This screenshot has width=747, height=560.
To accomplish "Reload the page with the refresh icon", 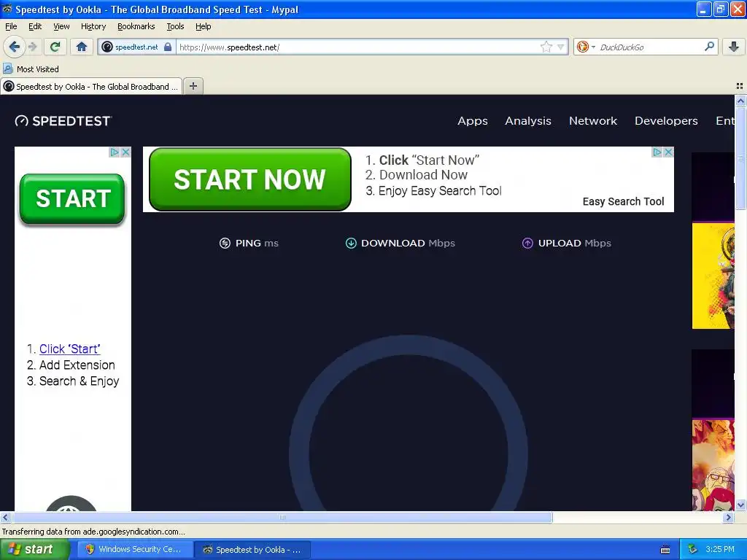I will click(x=55, y=47).
